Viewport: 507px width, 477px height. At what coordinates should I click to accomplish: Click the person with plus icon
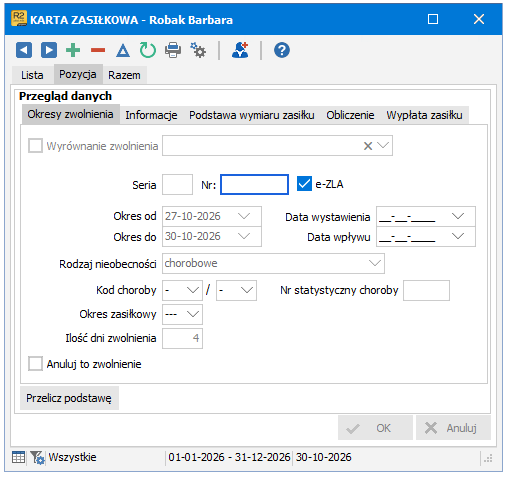(240, 50)
